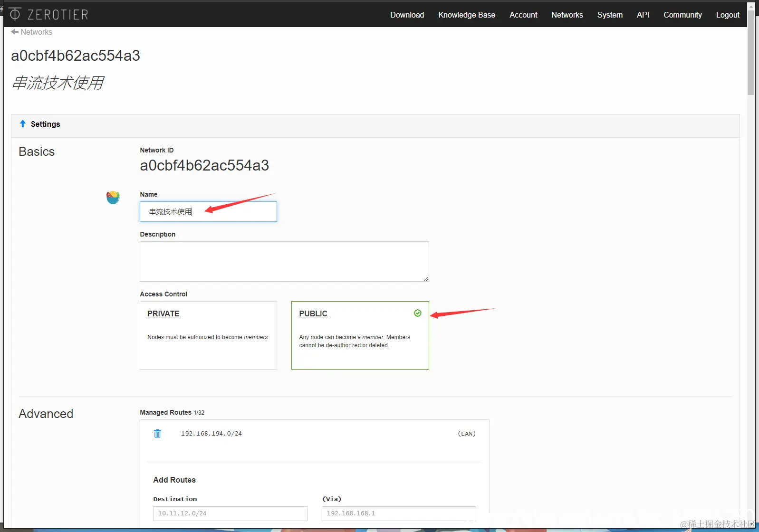Click the Advanced section heading

coord(46,414)
